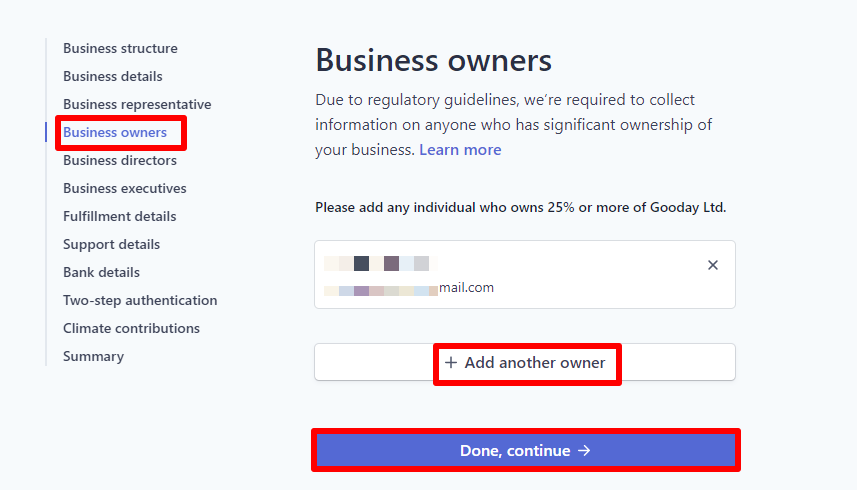Select Business representative in sidebar
The image size is (857, 490).
point(137,104)
